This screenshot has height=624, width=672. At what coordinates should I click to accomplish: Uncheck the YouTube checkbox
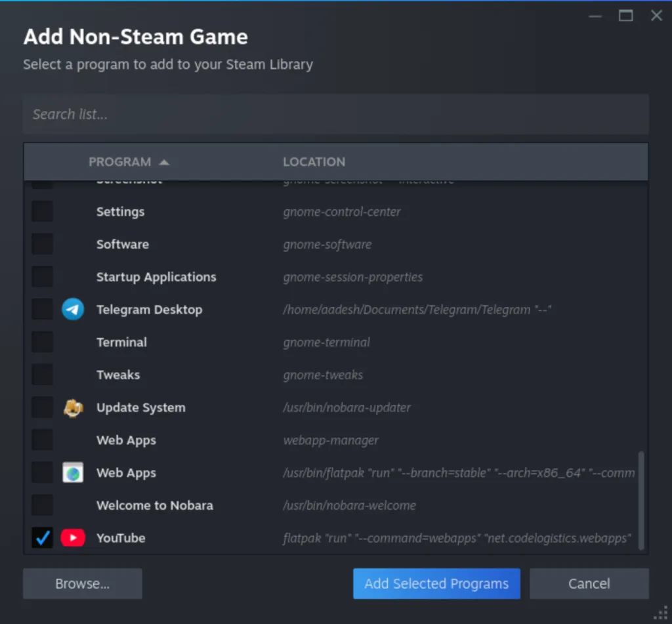(x=43, y=538)
